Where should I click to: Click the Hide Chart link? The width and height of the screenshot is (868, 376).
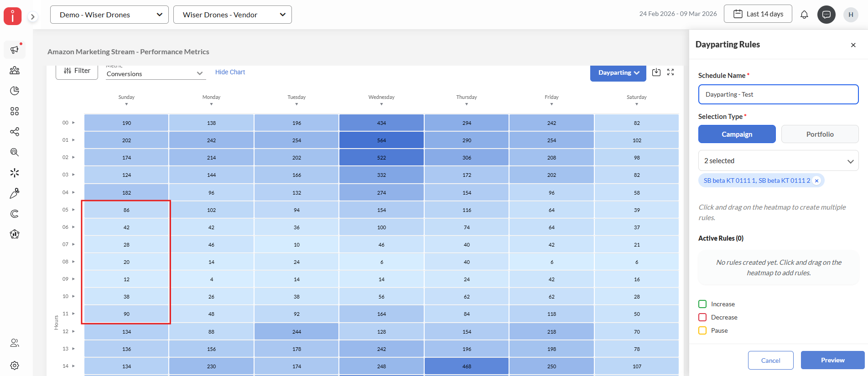(230, 72)
